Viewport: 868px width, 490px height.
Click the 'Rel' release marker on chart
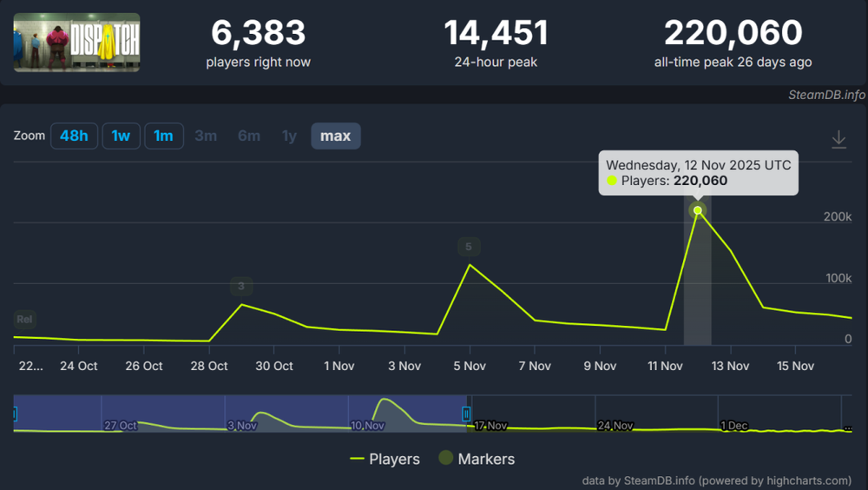(x=24, y=320)
